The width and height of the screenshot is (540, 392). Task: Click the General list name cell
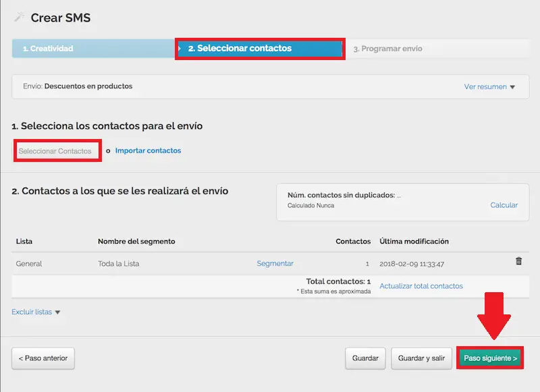[x=29, y=264]
